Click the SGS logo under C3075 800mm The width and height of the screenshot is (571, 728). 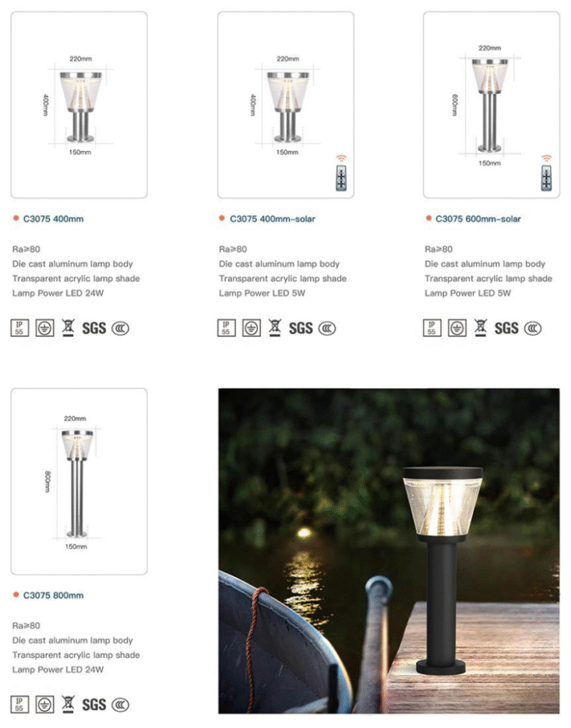tap(94, 705)
